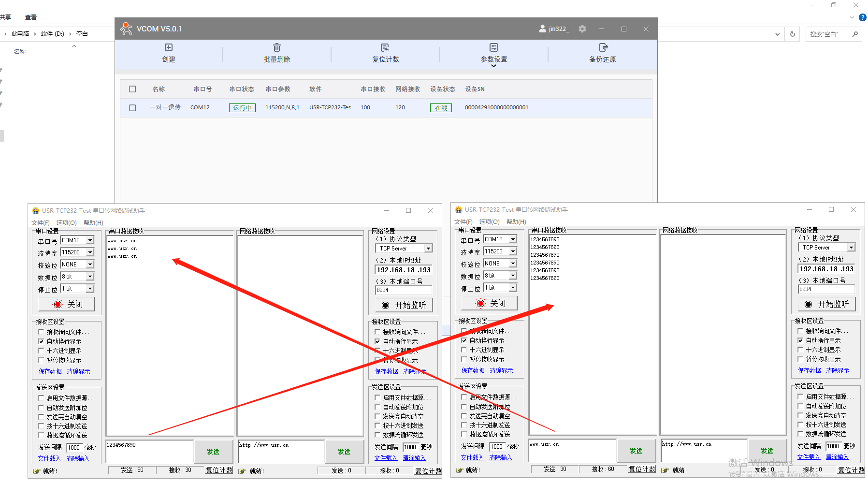Click the 创建 (create) icon in VCOM

pyautogui.click(x=169, y=47)
